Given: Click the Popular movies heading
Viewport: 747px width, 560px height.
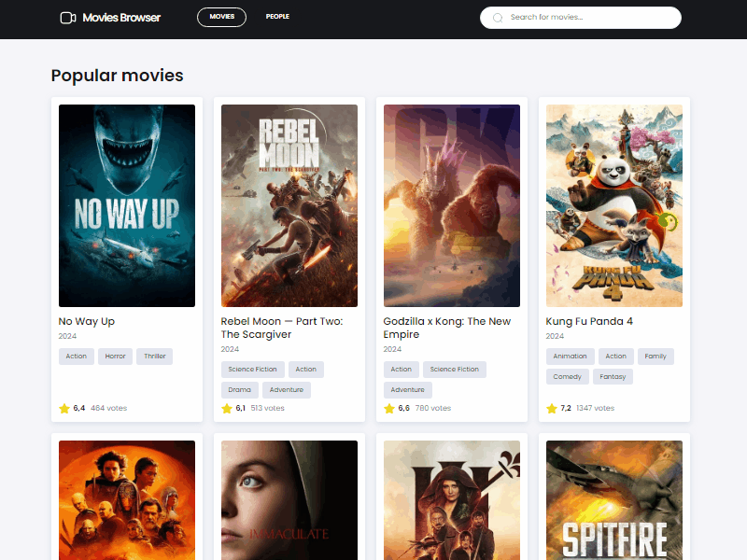Looking at the screenshot, I should click(118, 76).
